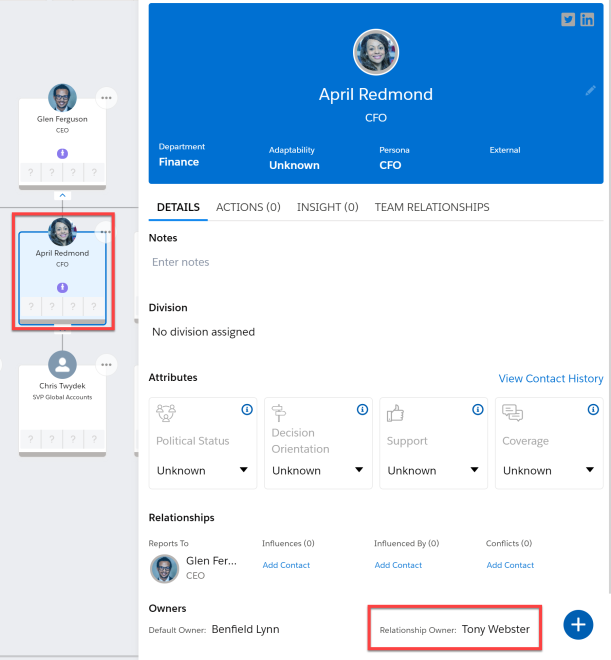This screenshot has height=660, width=611.
Task: Show info for Support attribute
Action: [478, 409]
